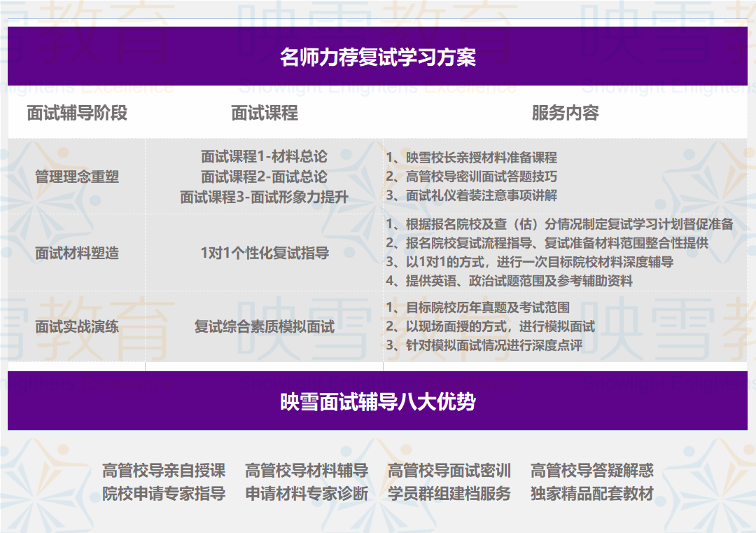Viewport: 756px width, 533px height.
Task: Select the cell '管理理念重塑'
Action: [77, 177]
